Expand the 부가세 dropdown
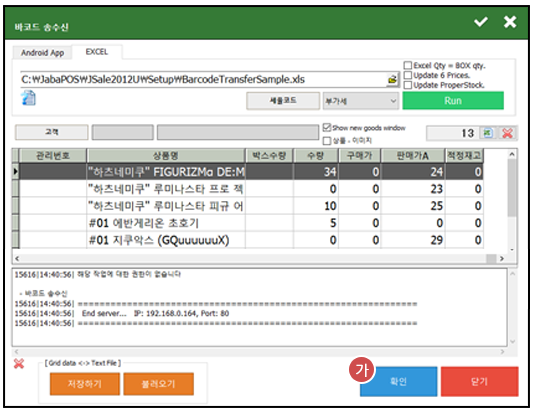This screenshot has height=411, width=534. coord(361,101)
